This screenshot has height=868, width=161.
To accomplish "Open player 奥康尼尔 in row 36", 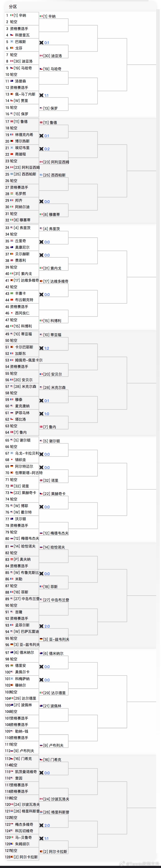I will (x=22, y=247).
